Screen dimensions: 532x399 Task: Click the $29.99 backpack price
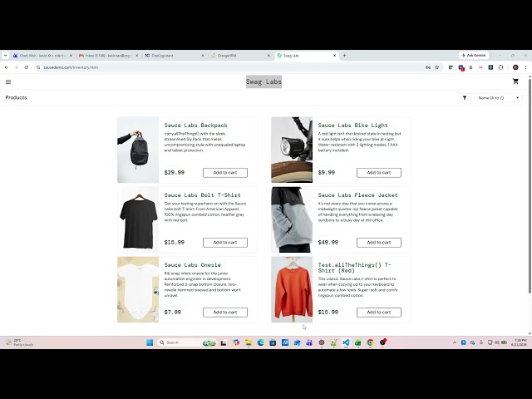click(x=175, y=173)
